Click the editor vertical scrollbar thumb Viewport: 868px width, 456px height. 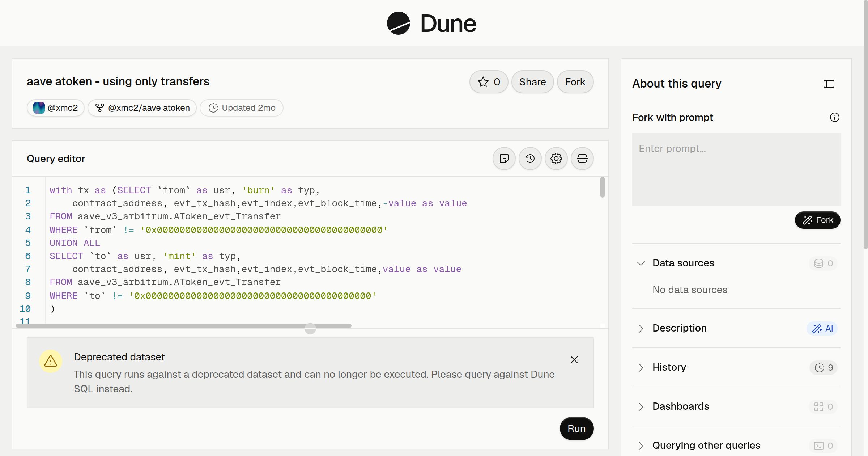pos(602,187)
